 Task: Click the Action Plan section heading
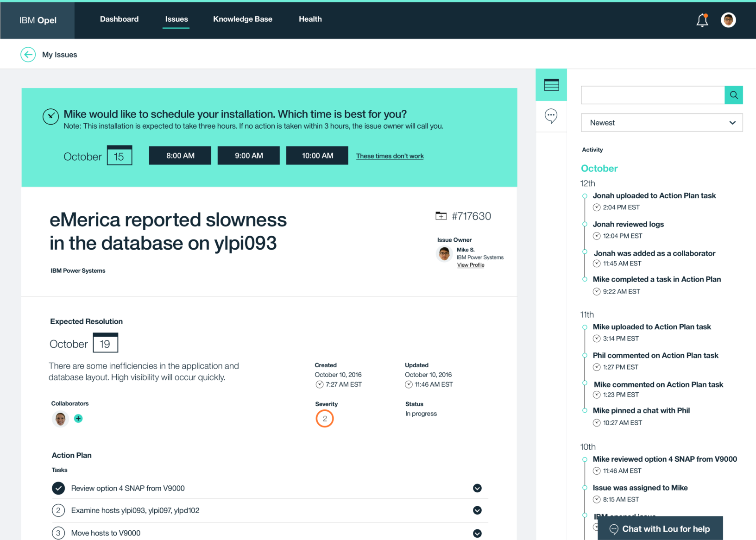point(72,455)
